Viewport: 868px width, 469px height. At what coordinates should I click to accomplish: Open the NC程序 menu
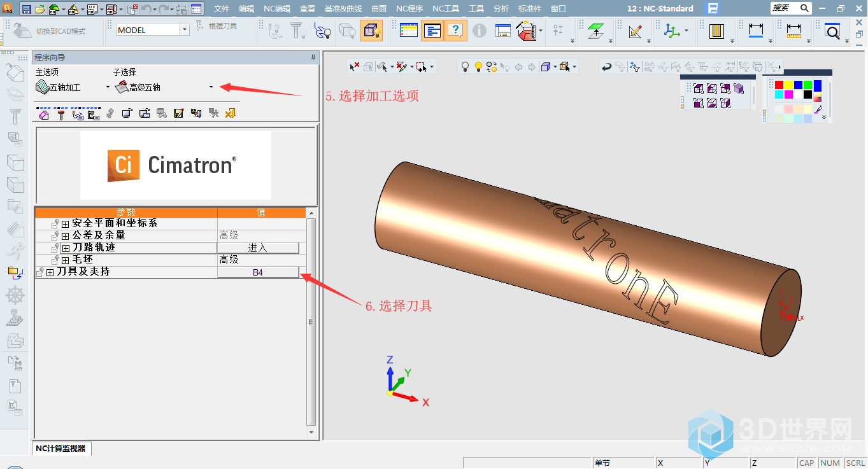tap(409, 9)
